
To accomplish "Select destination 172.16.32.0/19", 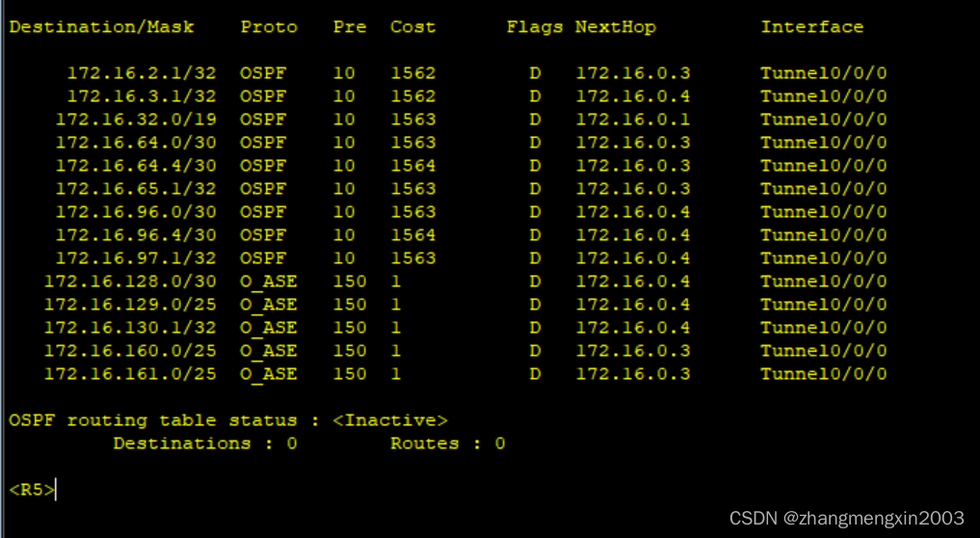I will click(136, 120).
